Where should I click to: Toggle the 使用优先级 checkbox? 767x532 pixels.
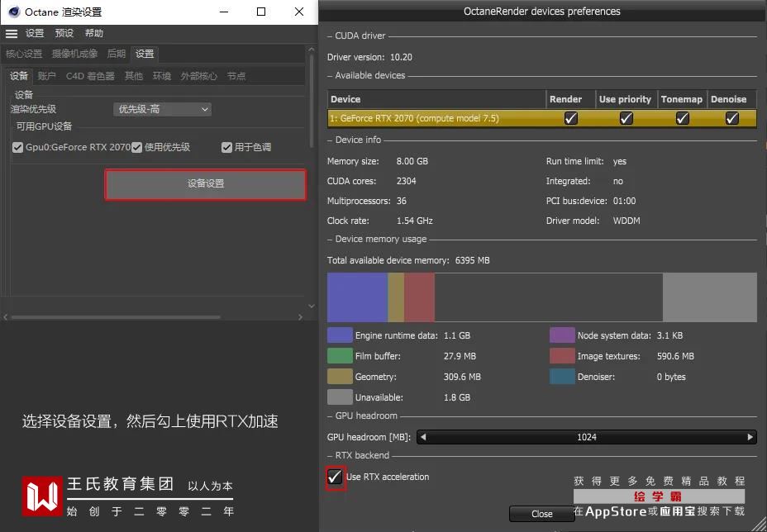pyautogui.click(x=136, y=147)
